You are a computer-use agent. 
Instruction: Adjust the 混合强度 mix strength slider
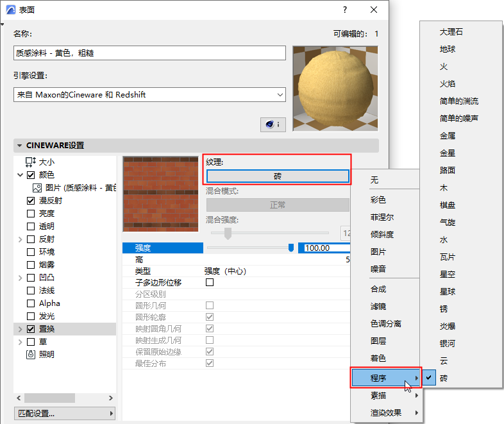point(228,233)
